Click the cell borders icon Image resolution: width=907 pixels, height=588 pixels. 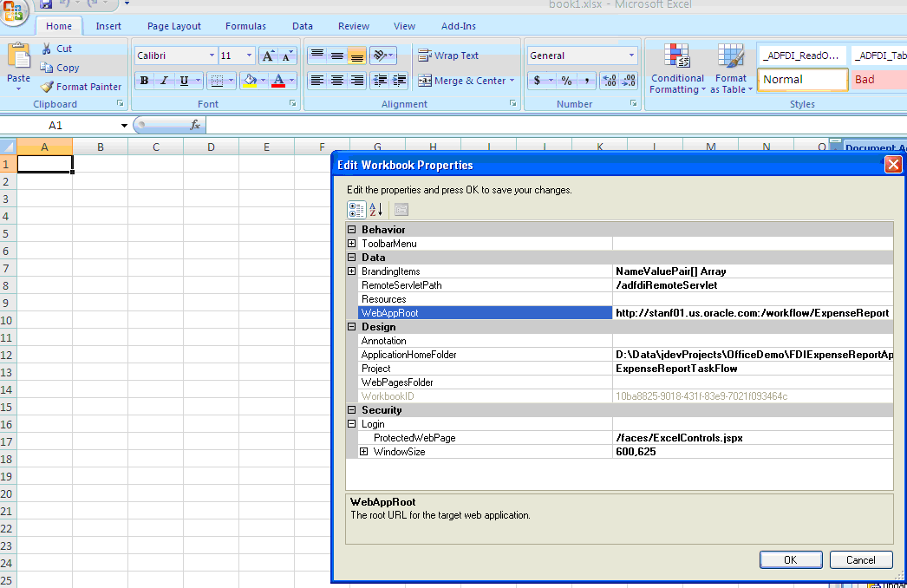coord(217,81)
